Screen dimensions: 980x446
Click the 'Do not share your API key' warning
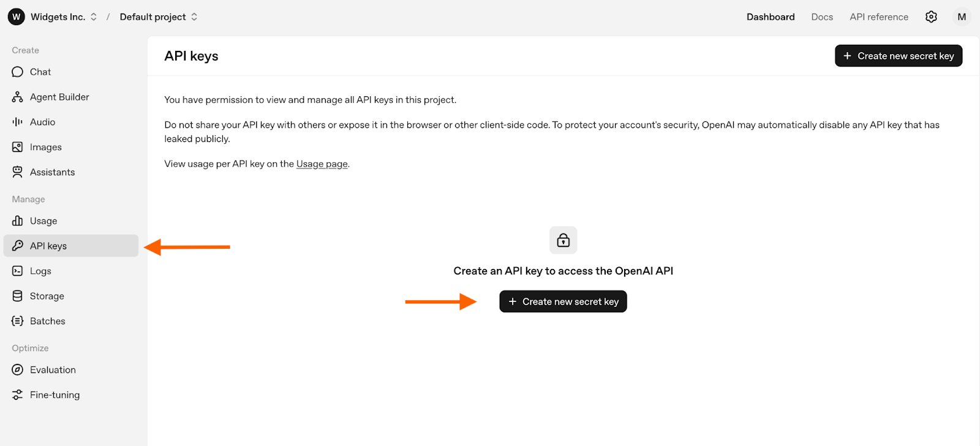[552, 132]
